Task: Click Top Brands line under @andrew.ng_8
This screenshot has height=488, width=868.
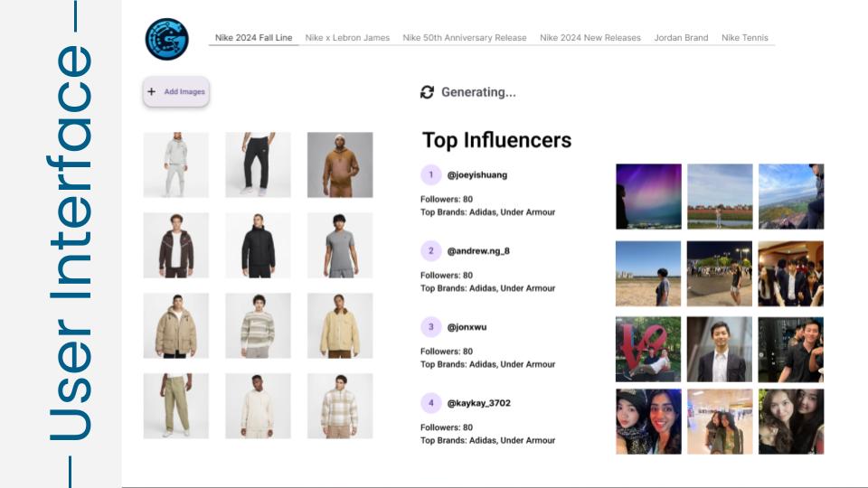Action: pyautogui.click(x=487, y=288)
